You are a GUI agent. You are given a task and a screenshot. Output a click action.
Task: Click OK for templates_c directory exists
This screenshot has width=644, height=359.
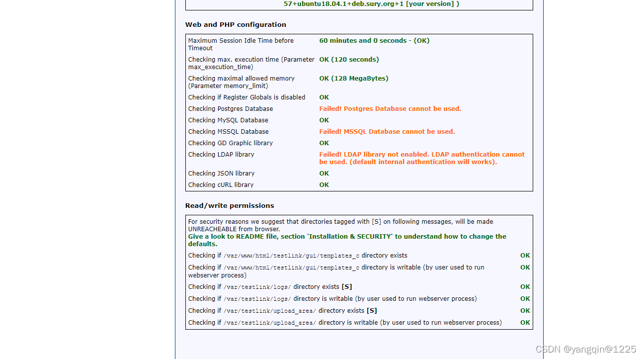tap(525, 256)
